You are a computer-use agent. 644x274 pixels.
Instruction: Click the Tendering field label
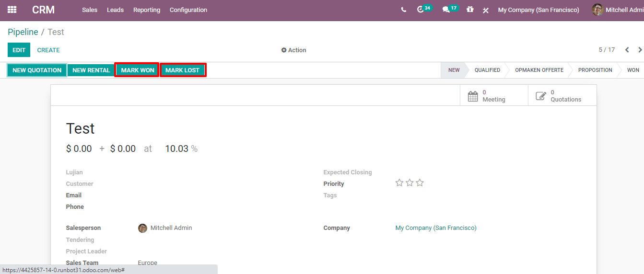(80, 240)
